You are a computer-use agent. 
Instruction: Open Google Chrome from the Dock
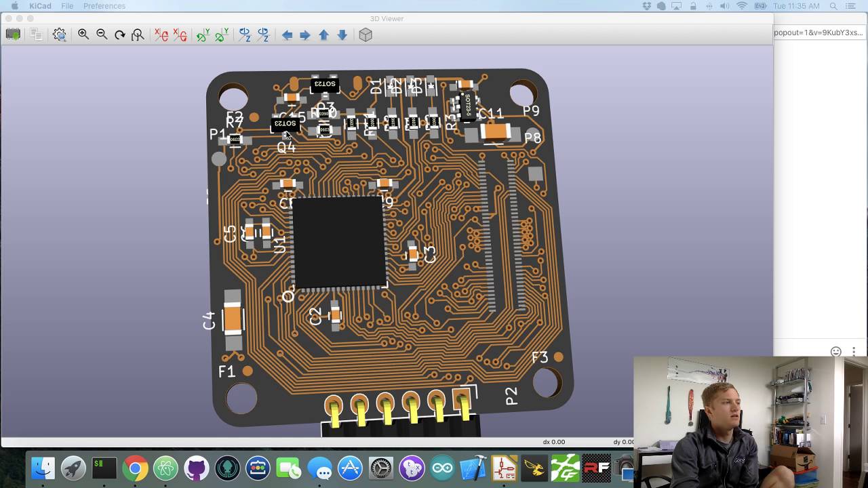click(x=135, y=468)
